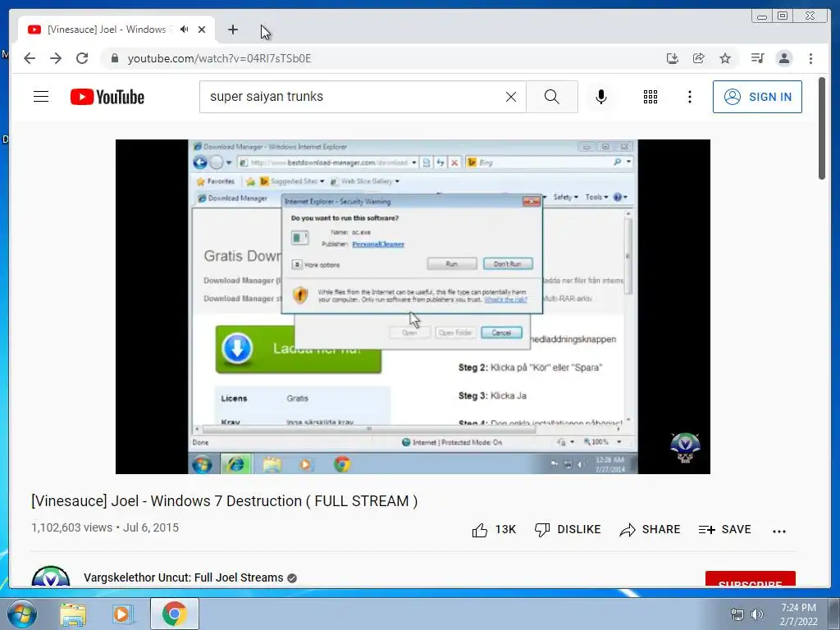Click the Vinesauce watermark in the video corner
The width and height of the screenshot is (840, 630).
[685, 448]
